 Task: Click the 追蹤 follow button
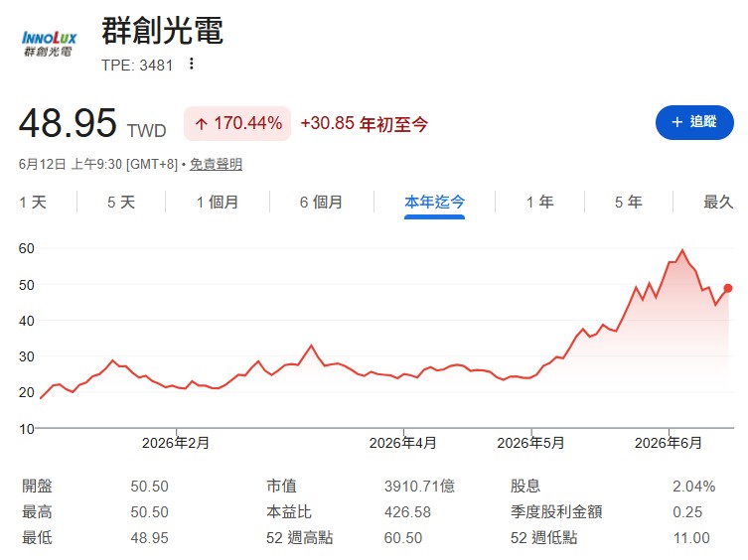click(694, 122)
